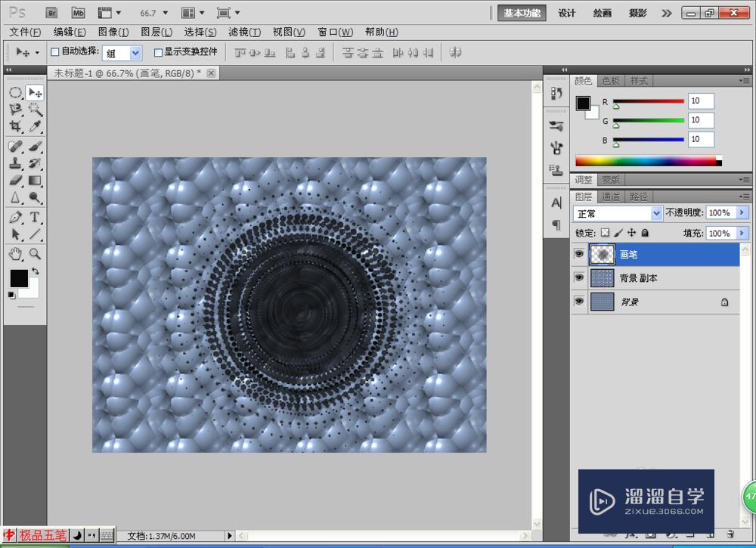Open the History panel icon
The height and width of the screenshot is (548, 756).
557,93
